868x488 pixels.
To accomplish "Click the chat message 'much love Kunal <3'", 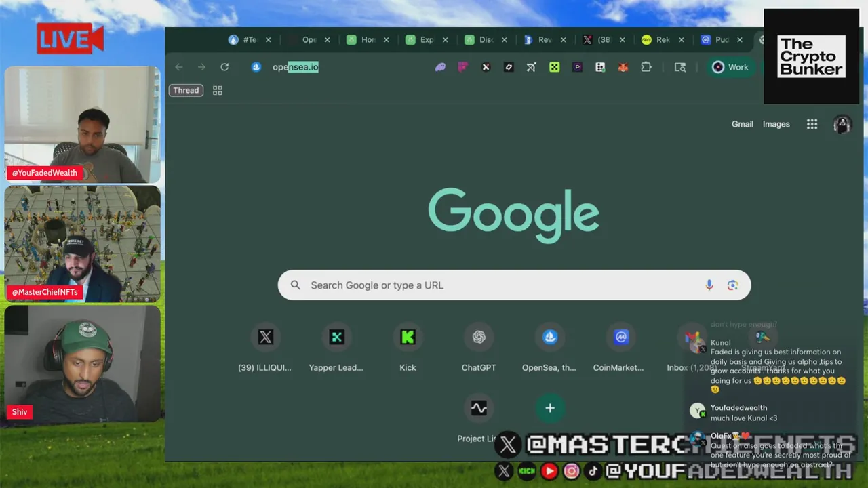I will coord(744,418).
